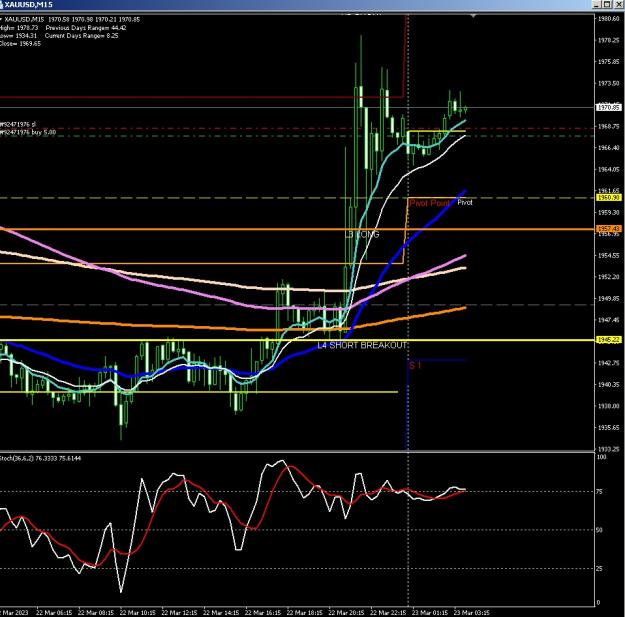
Task: Select the XAUUSD,M15 window title
Action: [x=28, y=4]
